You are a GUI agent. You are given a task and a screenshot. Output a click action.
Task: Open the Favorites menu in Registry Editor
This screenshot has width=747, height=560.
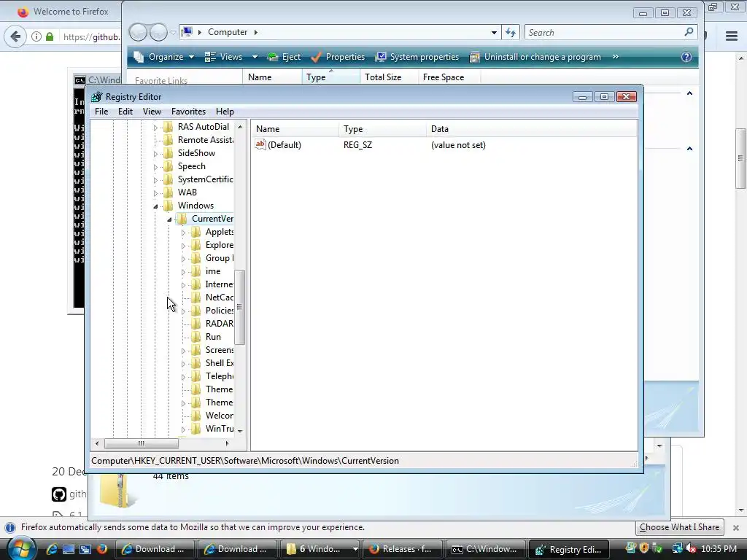tap(188, 112)
